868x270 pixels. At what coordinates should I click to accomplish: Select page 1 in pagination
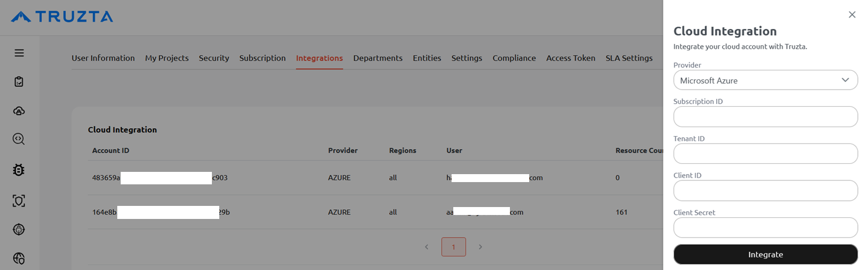453,247
